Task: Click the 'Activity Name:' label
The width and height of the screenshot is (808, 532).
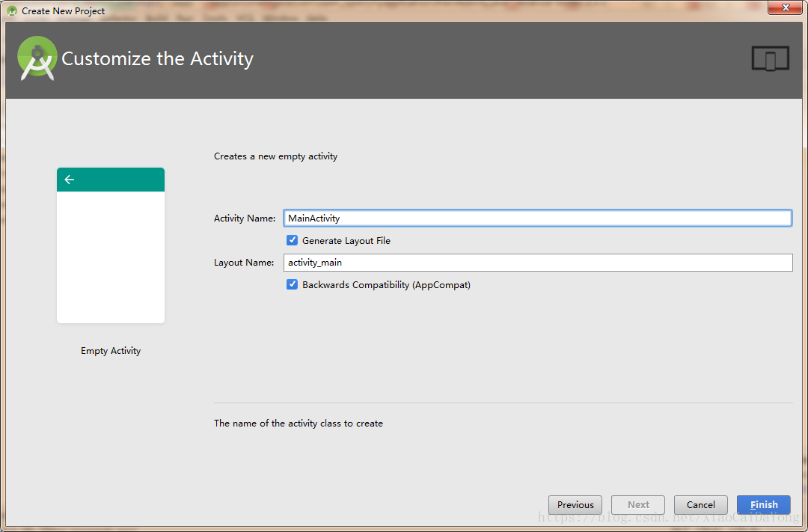Action: pos(245,218)
